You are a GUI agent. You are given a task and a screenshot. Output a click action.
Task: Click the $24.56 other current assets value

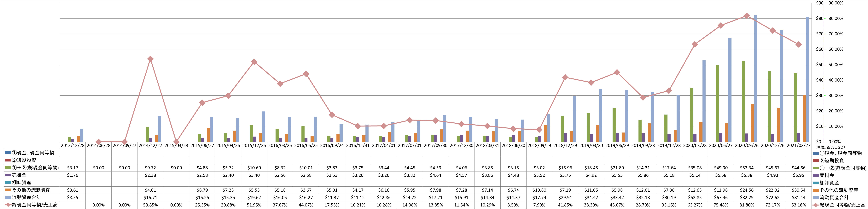pos(747,190)
